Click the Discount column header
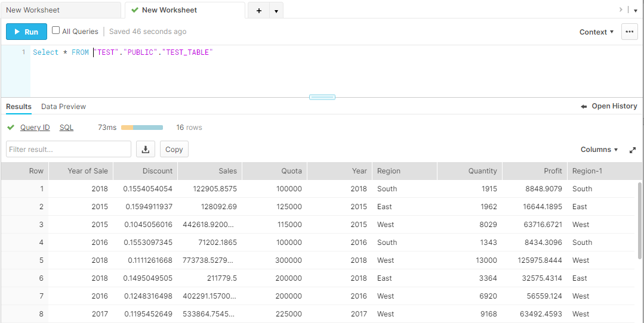The image size is (644, 323). click(x=146, y=171)
